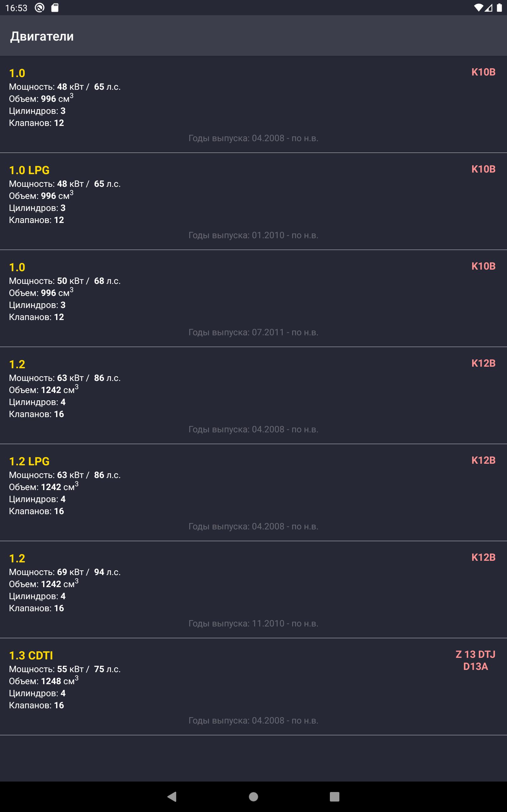This screenshot has width=507, height=812.
Task: Tap the Wi-Fi status icon
Action: coord(478,8)
